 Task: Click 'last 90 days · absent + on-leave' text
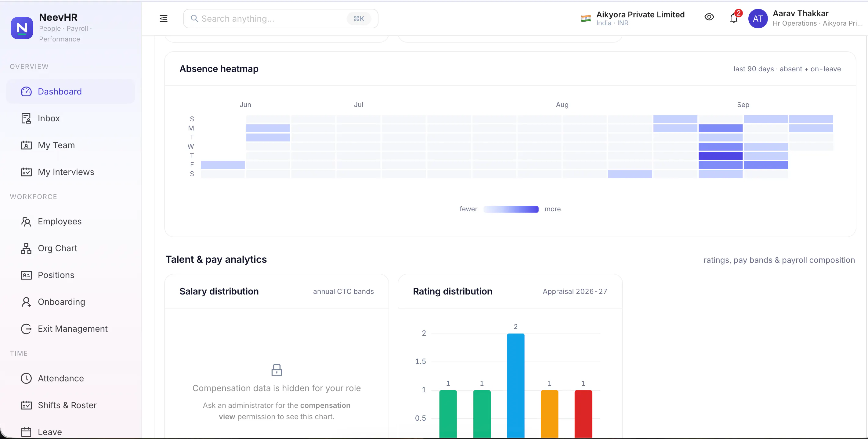787,69
